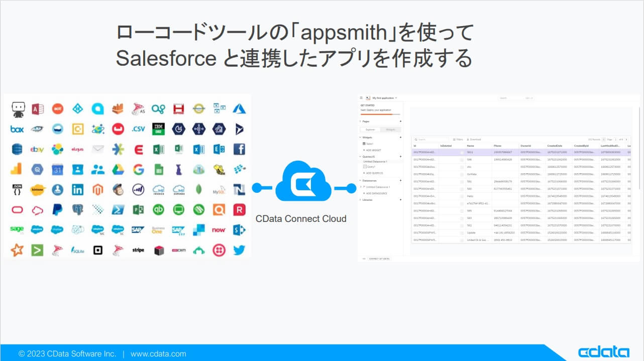Toggle the IsDeleted checkbox for the 596 row
The width and height of the screenshot is (644, 361).
pyautogui.click(x=461, y=160)
